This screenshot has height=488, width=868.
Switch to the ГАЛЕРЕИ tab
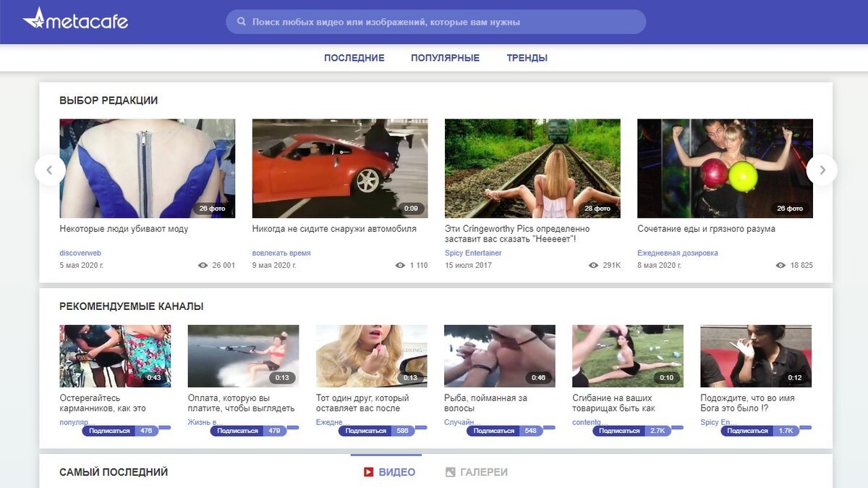pyautogui.click(x=477, y=472)
